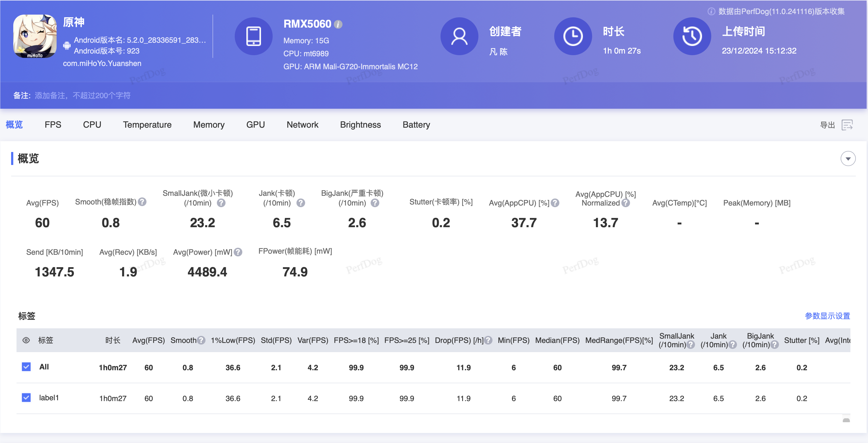Viewport: 868px width, 443px height.
Task: Open 参数显示设置 parameter display settings
Action: pyautogui.click(x=827, y=316)
